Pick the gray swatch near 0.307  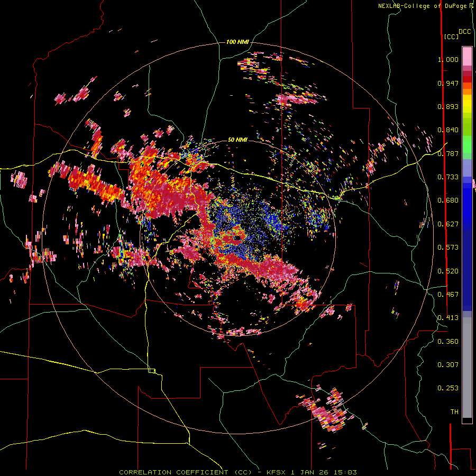(x=467, y=368)
